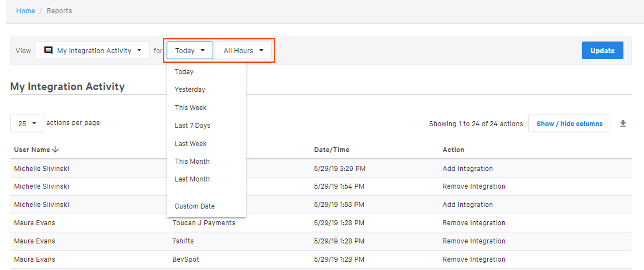
Task: Select This Month from the date options
Action: (192, 161)
